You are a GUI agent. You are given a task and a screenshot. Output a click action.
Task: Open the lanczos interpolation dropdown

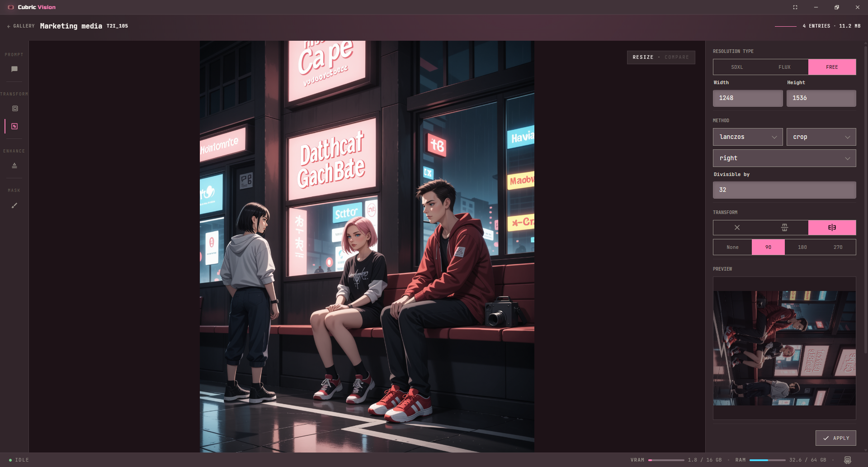pyautogui.click(x=748, y=137)
